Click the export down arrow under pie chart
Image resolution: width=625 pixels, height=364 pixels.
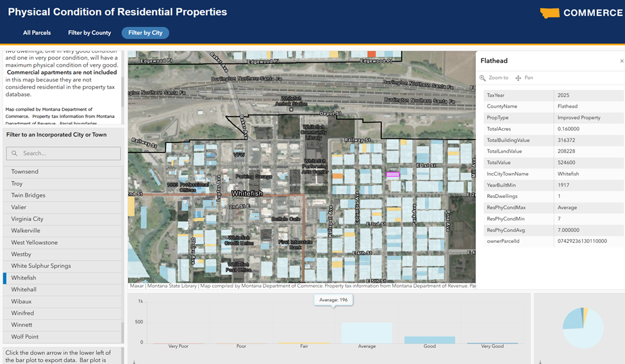[540, 361]
